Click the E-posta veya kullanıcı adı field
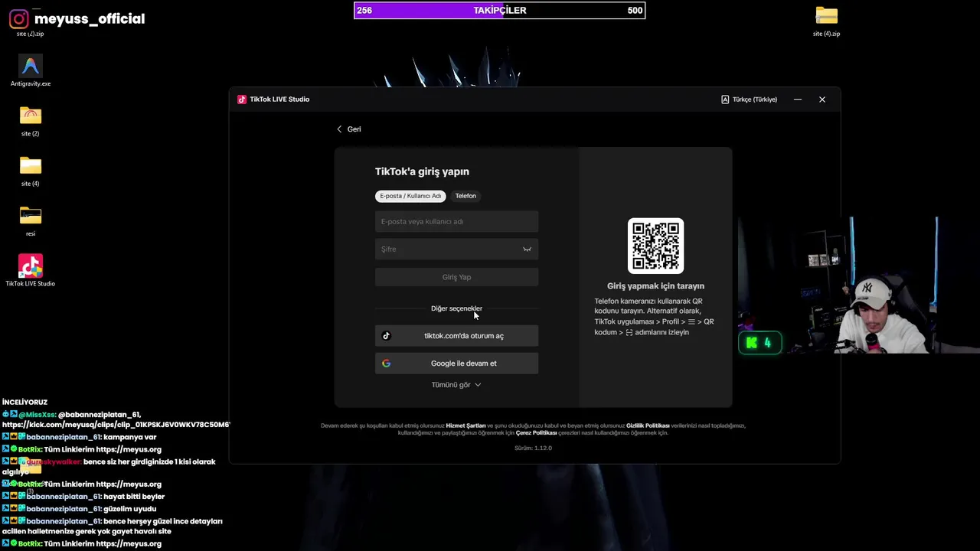 point(456,222)
